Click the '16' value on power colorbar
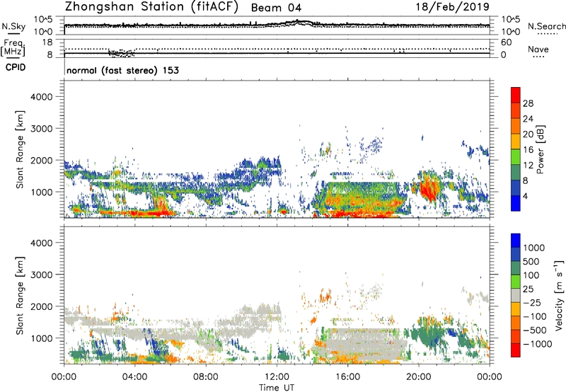 click(x=528, y=150)
